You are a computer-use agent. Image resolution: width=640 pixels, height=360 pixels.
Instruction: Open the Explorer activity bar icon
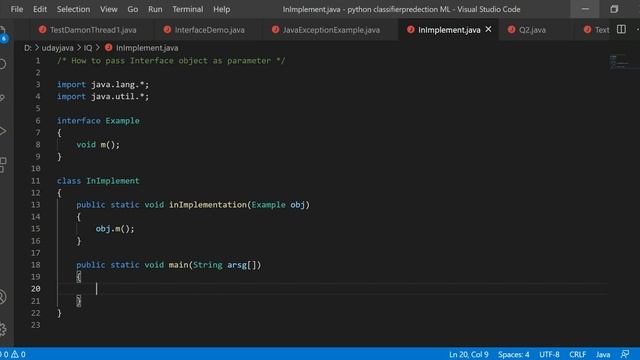coord(3,33)
